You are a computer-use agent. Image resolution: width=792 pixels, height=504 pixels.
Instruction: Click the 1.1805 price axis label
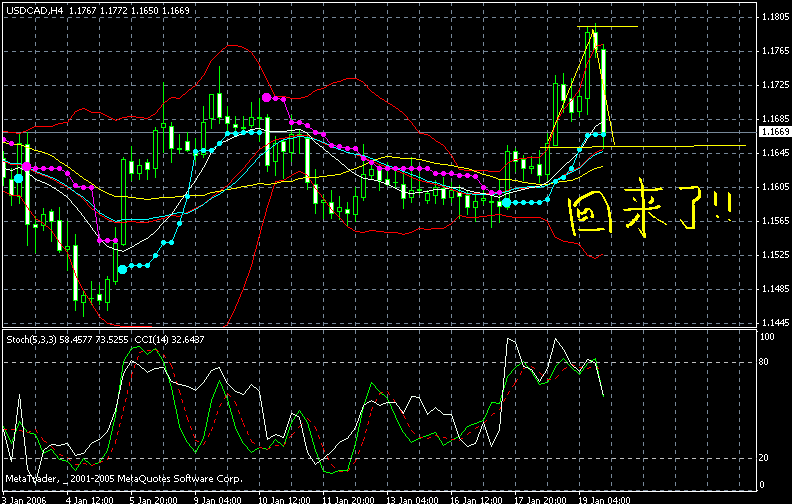(775, 17)
